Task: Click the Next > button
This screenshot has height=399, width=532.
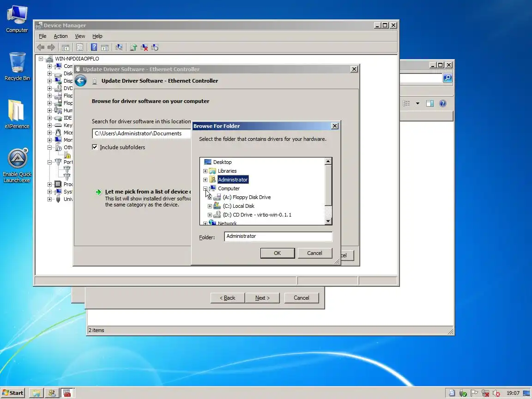Action: click(262, 298)
